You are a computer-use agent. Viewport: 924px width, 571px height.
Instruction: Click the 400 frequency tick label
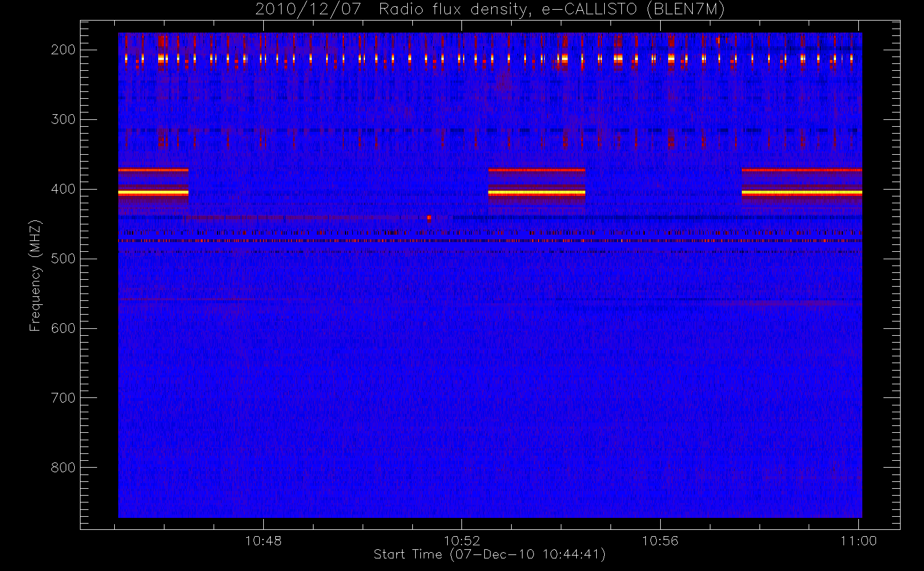point(63,189)
